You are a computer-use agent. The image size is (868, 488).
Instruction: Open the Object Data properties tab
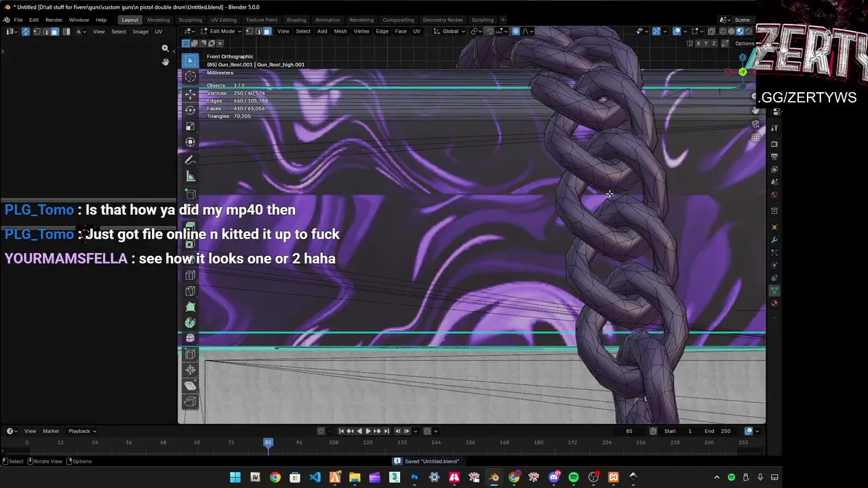(774, 291)
